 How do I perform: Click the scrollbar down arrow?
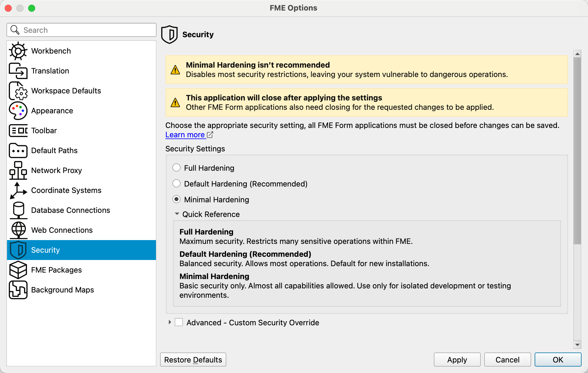(x=577, y=345)
